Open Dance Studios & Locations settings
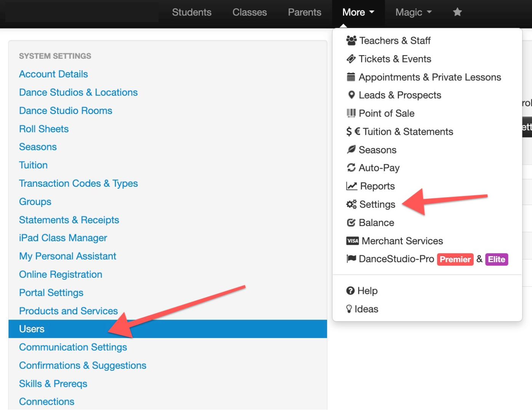Screen dimensions: 532x410 (78, 92)
